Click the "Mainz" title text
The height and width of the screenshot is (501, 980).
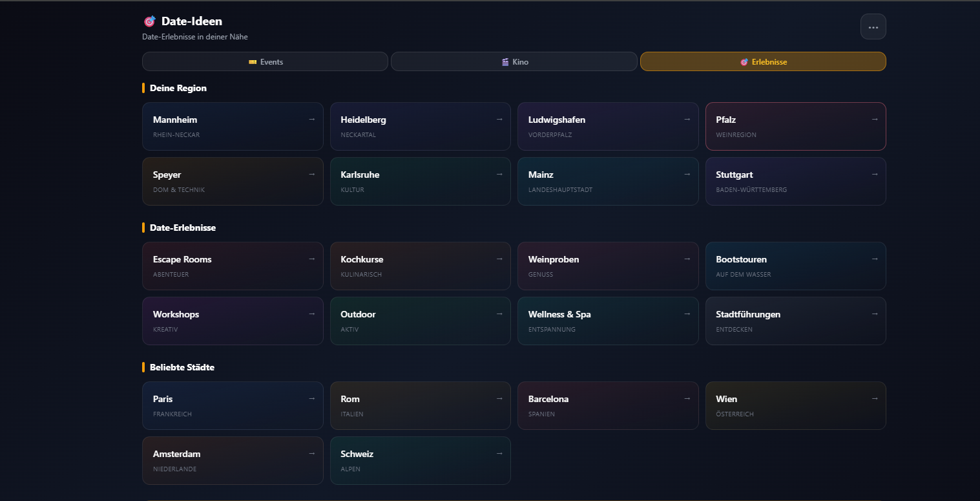[541, 175]
